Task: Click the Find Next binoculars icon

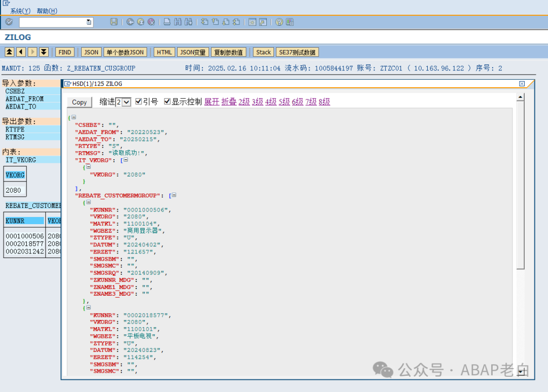Action: [188, 22]
